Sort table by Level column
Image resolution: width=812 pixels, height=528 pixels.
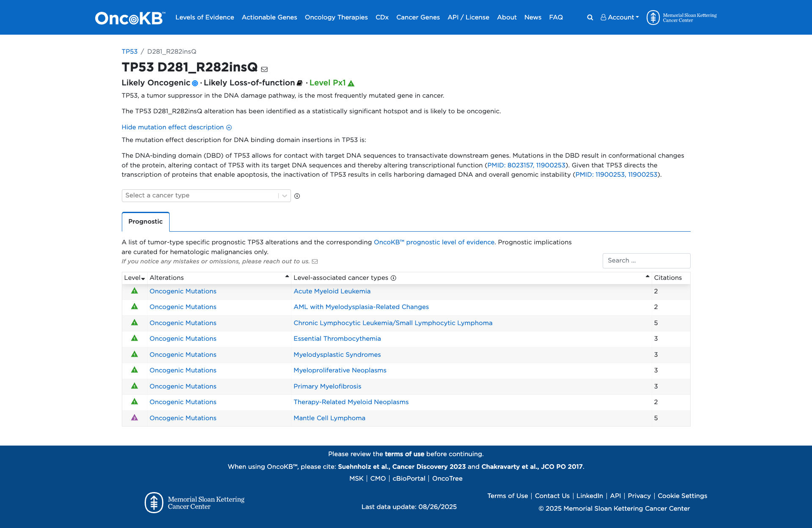(x=134, y=278)
